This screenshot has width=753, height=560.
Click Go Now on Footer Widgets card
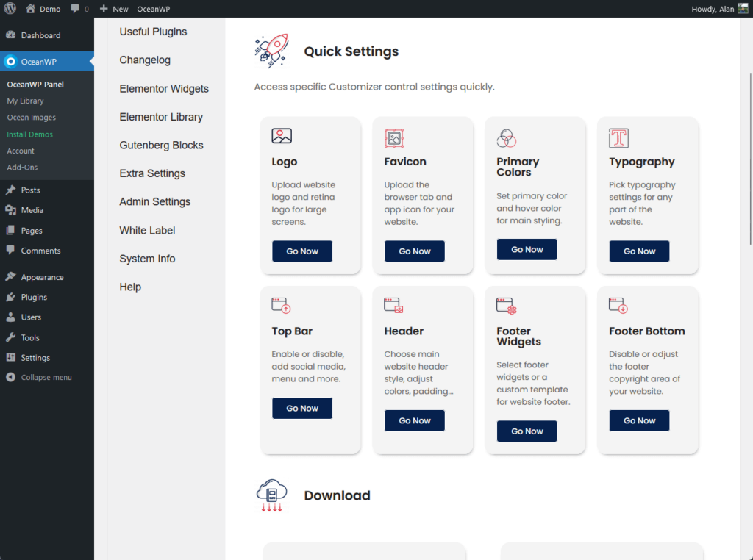pos(527,431)
